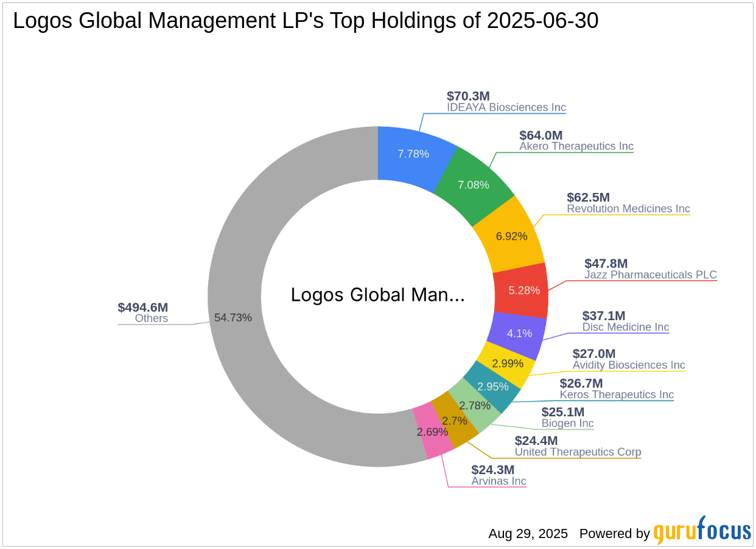Screen dimensions: 756x549
Task: Click the Aug 29, 2025 date text
Action: point(527,533)
